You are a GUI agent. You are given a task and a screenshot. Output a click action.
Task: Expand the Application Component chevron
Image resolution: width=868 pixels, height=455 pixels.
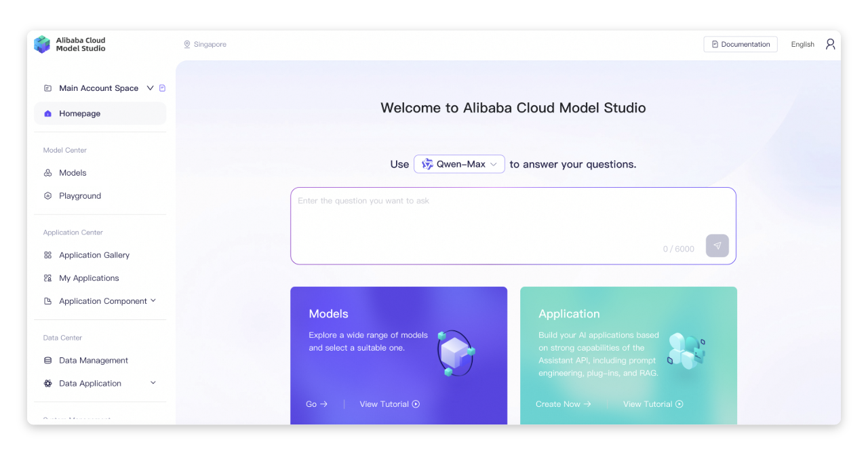[153, 300]
